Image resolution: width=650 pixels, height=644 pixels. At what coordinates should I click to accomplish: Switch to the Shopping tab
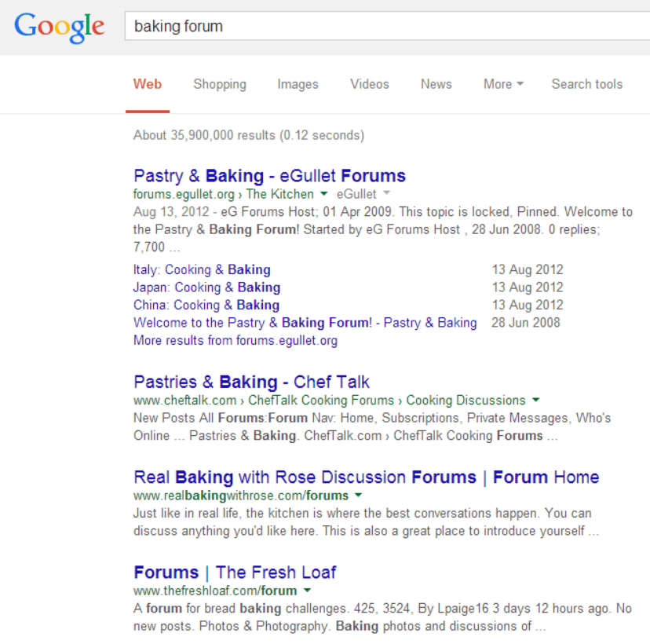coord(220,84)
